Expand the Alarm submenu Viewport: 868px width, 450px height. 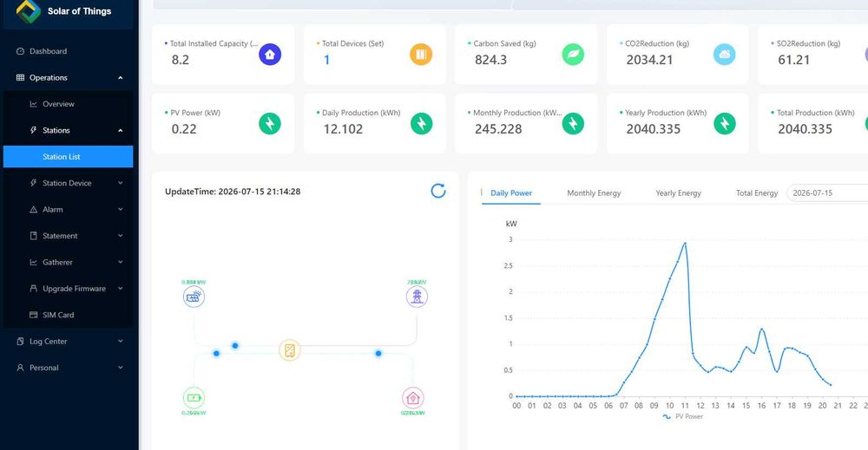68,210
